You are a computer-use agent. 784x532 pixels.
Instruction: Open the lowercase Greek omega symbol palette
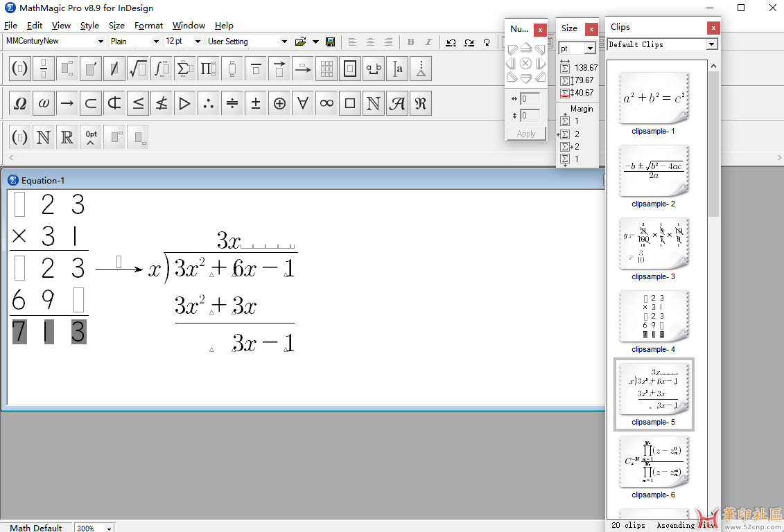pyautogui.click(x=44, y=103)
